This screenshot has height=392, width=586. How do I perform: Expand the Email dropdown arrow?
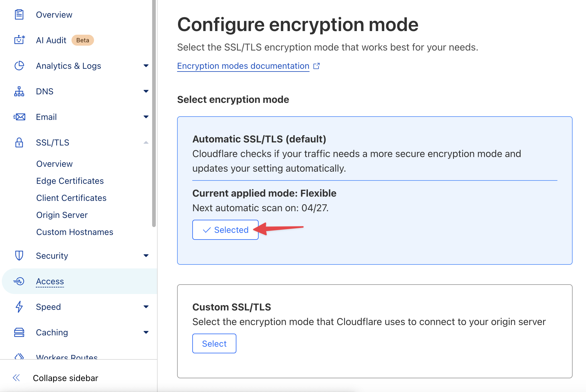146,117
